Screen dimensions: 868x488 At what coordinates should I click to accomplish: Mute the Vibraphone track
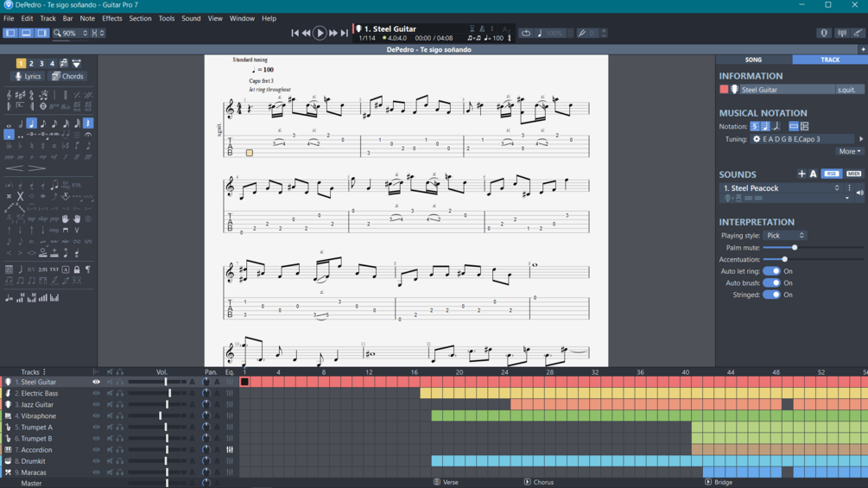coord(111,416)
